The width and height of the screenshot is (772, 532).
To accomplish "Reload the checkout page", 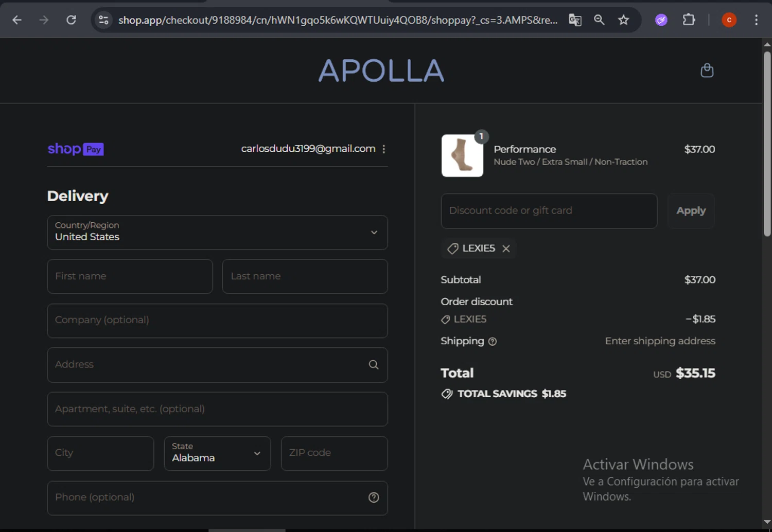I will (x=71, y=20).
